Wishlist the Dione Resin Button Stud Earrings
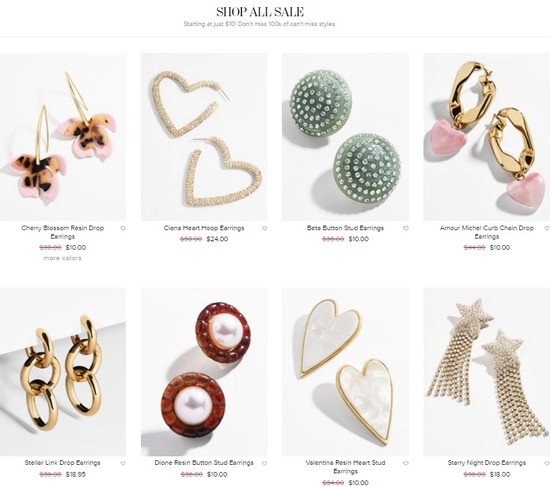 pyautogui.click(x=264, y=463)
